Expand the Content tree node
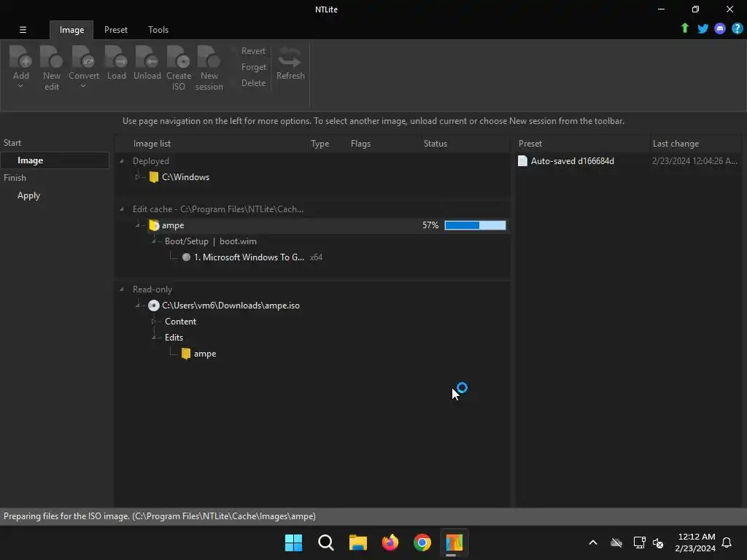 click(154, 322)
